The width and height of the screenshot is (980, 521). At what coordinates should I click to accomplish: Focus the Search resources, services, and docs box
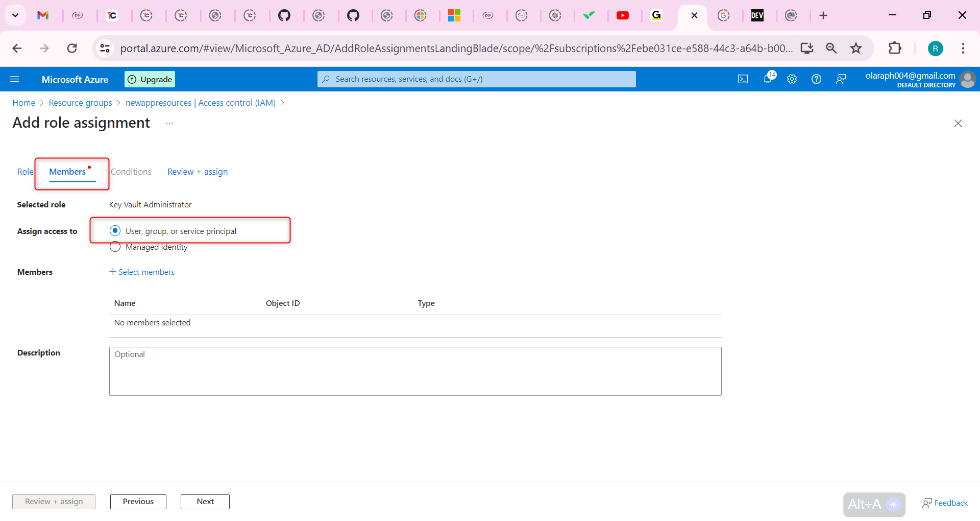coord(477,79)
